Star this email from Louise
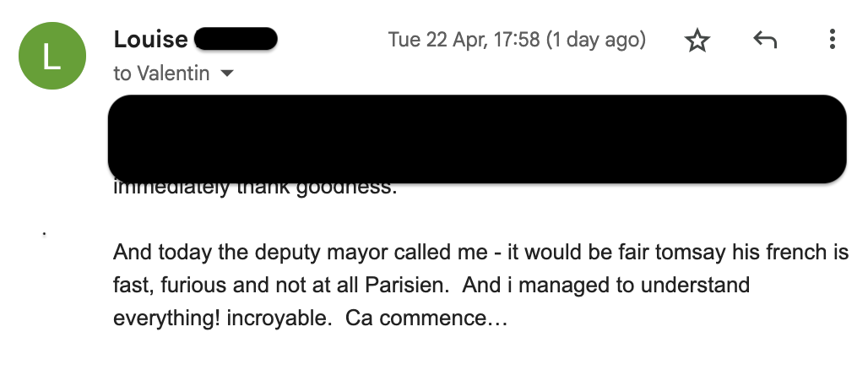 (x=697, y=40)
